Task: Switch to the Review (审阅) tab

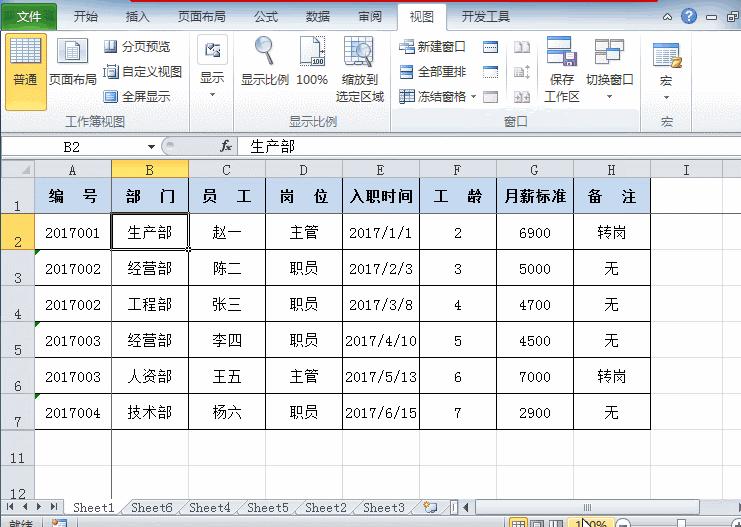Action: pyautogui.click(x=370, y=17)
